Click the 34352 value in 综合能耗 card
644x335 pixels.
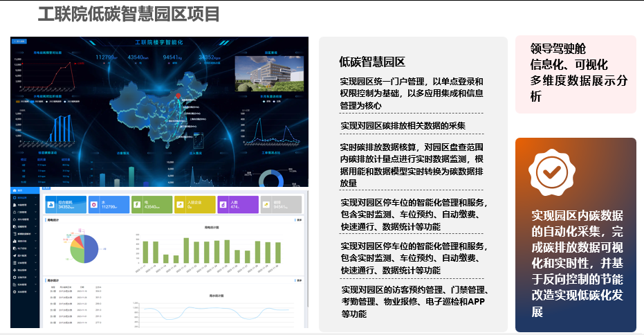click(66, 207)
